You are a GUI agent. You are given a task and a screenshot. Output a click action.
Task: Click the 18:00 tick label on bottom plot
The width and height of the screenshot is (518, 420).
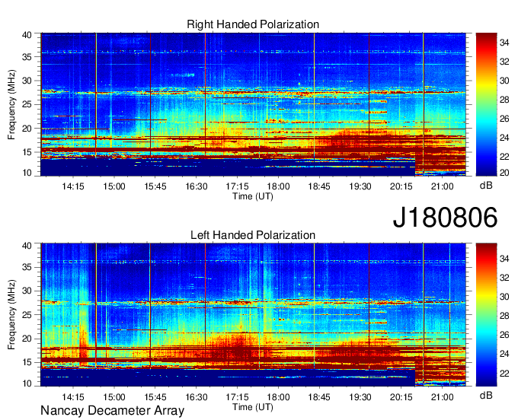[278, 396]
